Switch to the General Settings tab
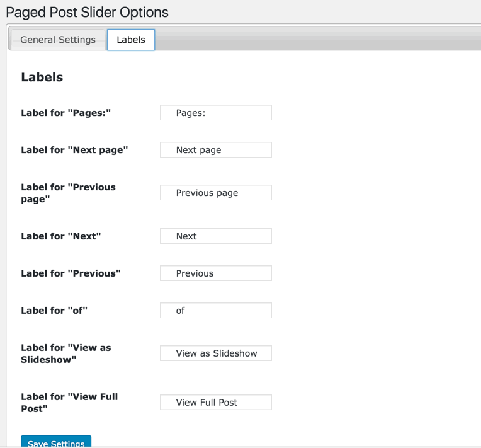This screenshot has width=481, height=448. click(58, 40)
